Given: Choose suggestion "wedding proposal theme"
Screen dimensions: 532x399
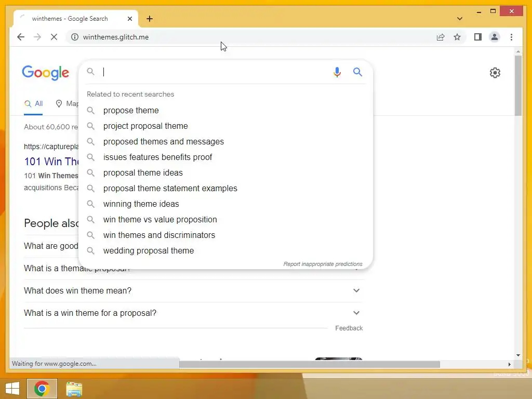Looking at the screenshot, I should 225,251.
